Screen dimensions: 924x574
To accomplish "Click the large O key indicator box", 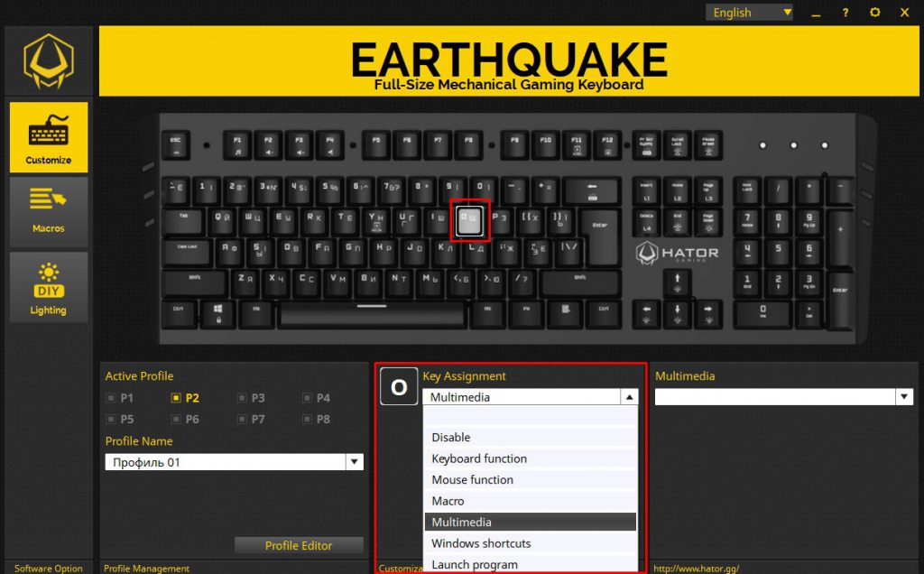I will point(398,386).
